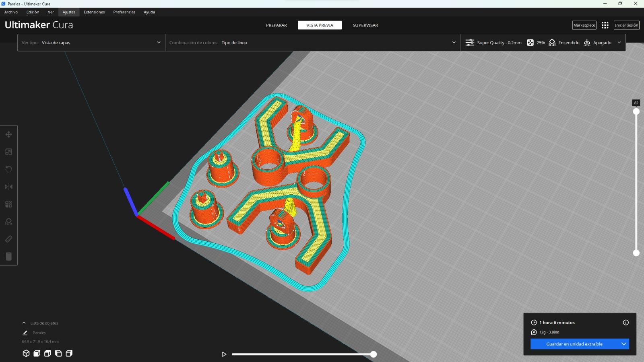Open the apps grid icon
Image resolution: width=644 pixels, height=362 pixels.
tap(605, 25)
